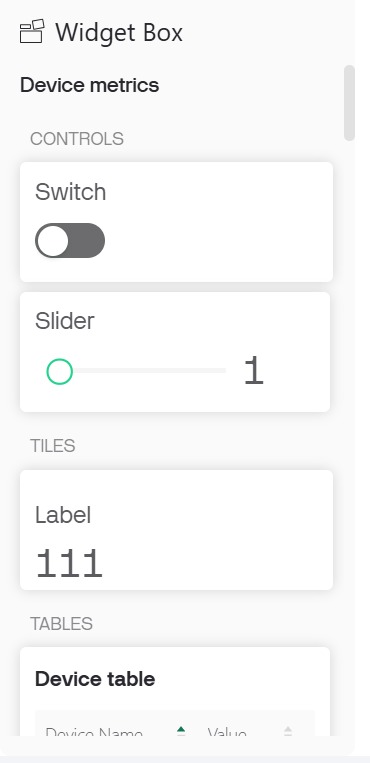This screenshot has height=763, width=370.
Task: Toggle the Switch widget on
Action: [70, 240]
